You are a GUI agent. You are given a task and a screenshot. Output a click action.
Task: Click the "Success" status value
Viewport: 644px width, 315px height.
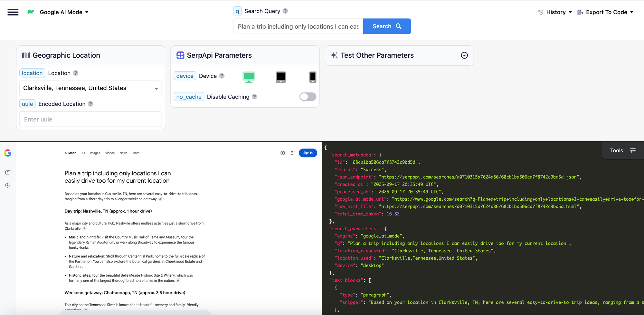pos(372,170)
